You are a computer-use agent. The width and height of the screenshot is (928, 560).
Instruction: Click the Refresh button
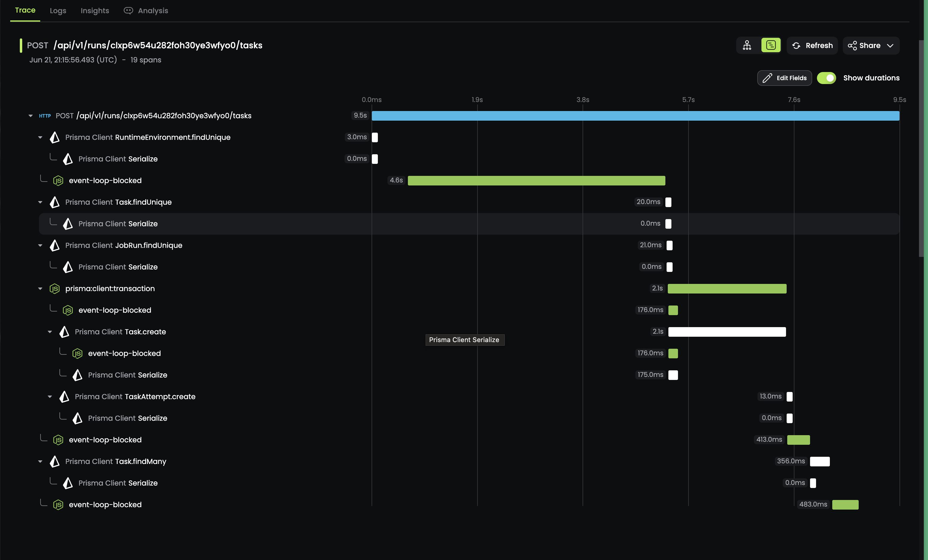812,45
